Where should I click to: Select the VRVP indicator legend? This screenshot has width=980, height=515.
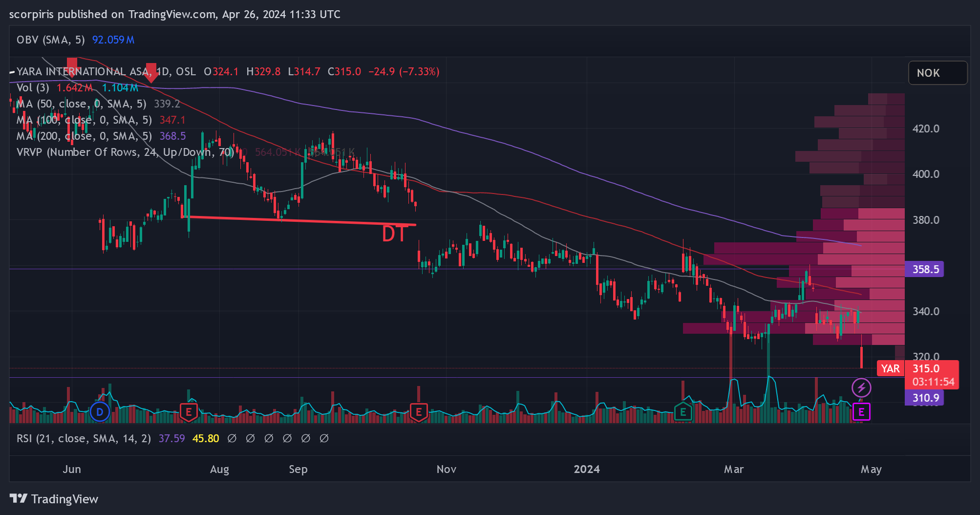(x=125, y=152)
